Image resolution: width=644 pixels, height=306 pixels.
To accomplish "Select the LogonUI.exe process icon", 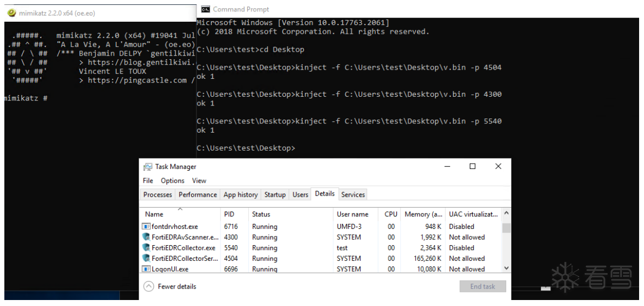I will coord(146,269).
